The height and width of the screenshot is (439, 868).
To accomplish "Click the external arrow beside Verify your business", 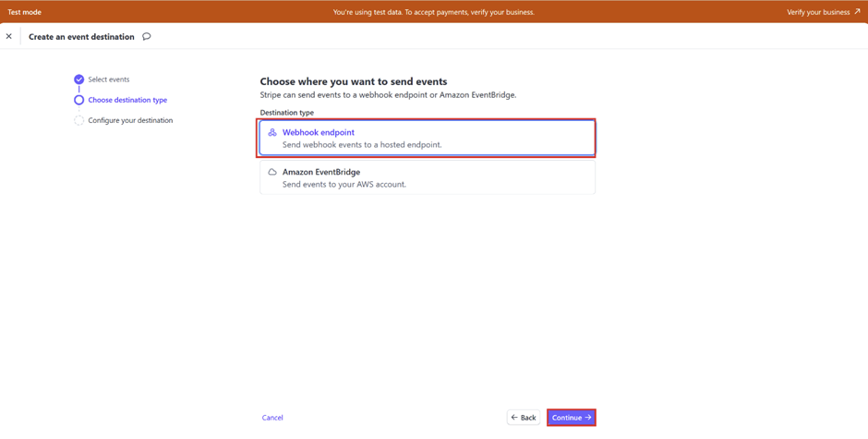I will pyautogui.click(x=857, y=12).
